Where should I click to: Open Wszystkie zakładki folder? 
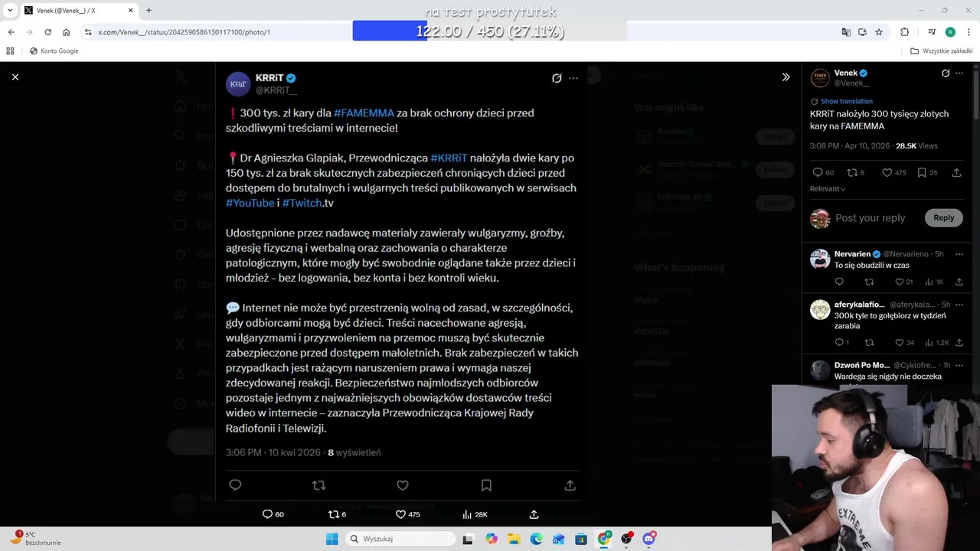click(941, 51)
